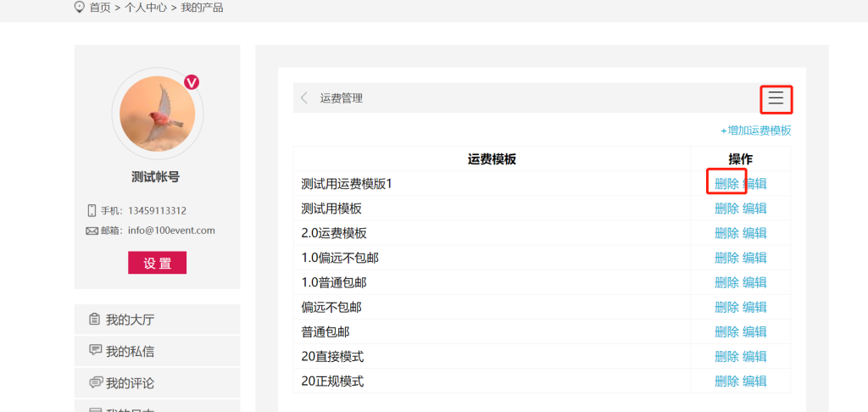The image size is (868, 412).
Task: Select the 2.0运费模板 template name
Action: click(334, 233)
